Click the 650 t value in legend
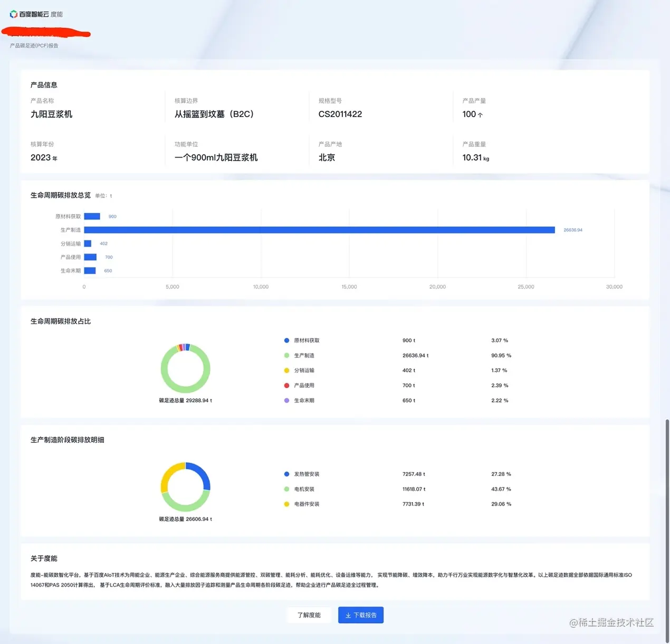The image size is (670, 644). point(409,400)
